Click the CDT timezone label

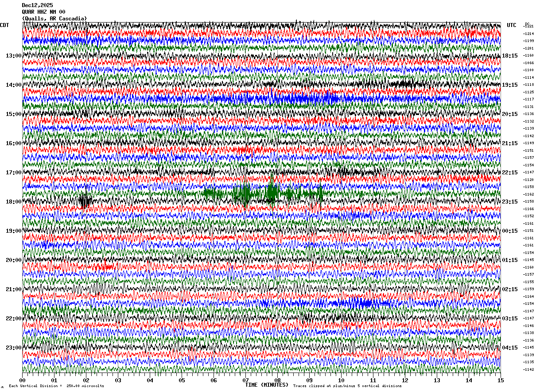click(x=4, y=25)
